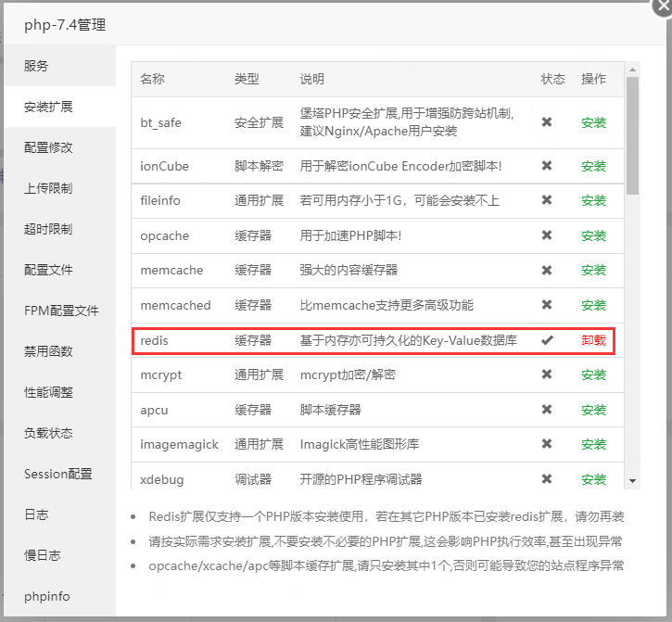Click 卸载 to uninstall redis
Screen dimensions: 672x622
pyautogui.click(x=593, y=340)
